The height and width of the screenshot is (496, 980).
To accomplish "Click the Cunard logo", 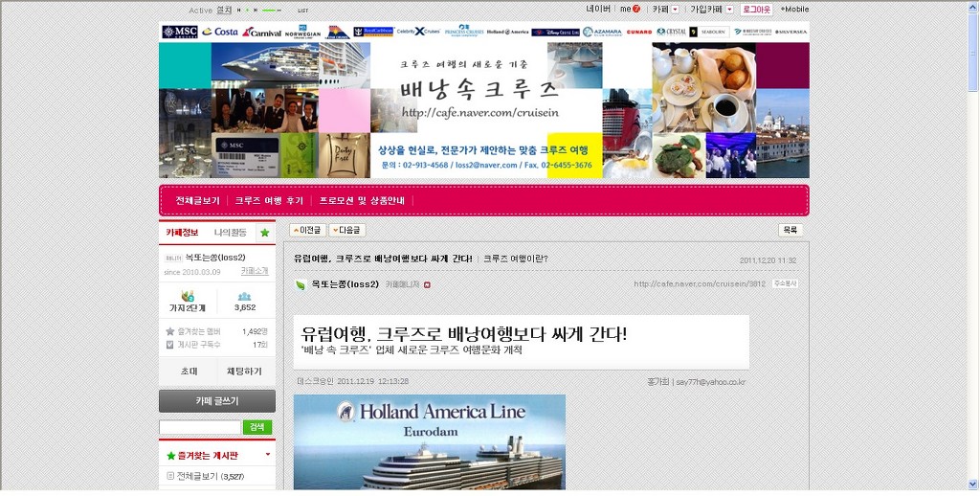I will [x=638, y=32].
